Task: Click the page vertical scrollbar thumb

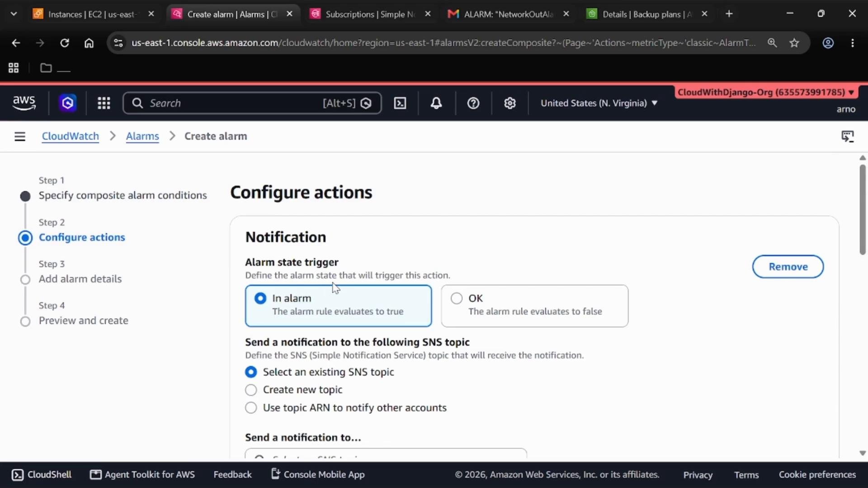Action: [x=863, y=210]
